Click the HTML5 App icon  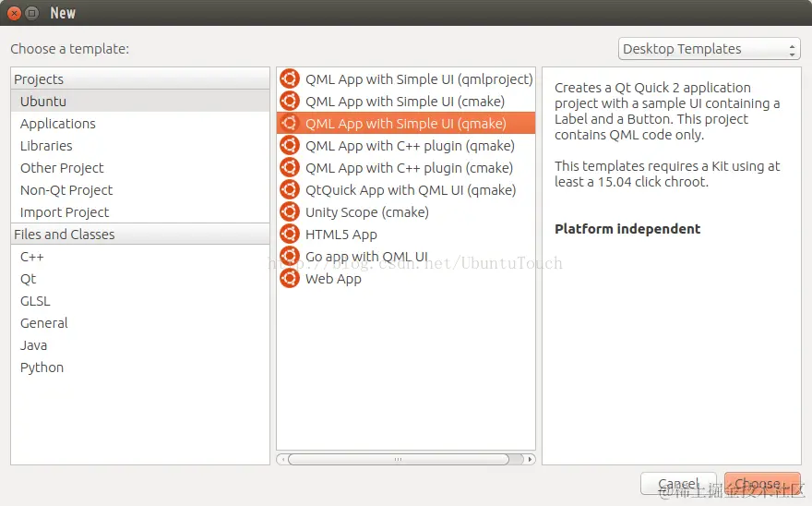290,234
